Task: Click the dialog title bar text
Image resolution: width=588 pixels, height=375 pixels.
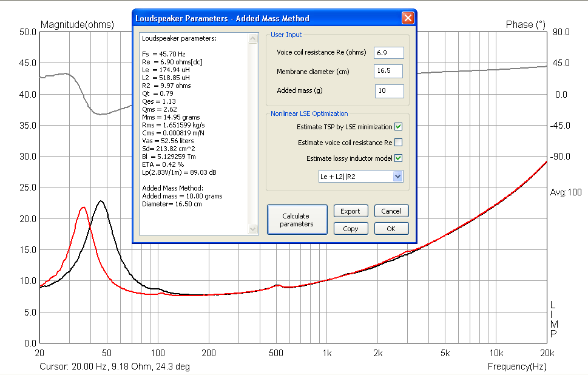Action: pos(222,18)
